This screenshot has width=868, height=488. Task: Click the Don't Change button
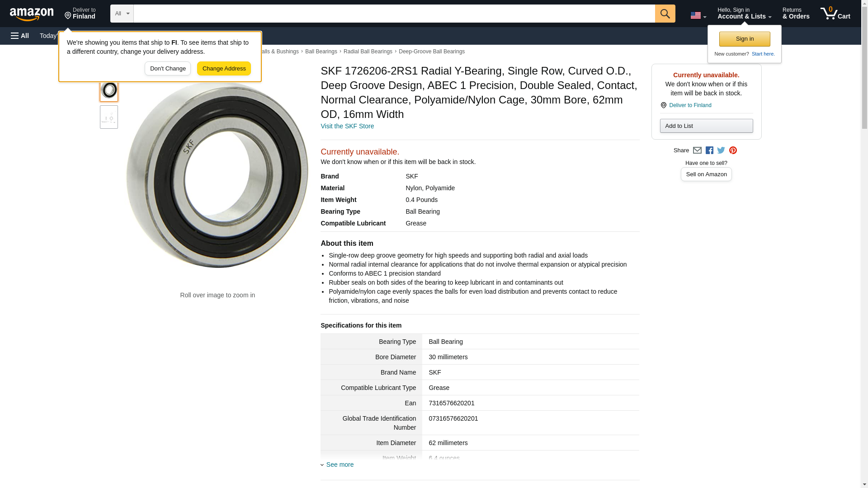coord(168,69)
